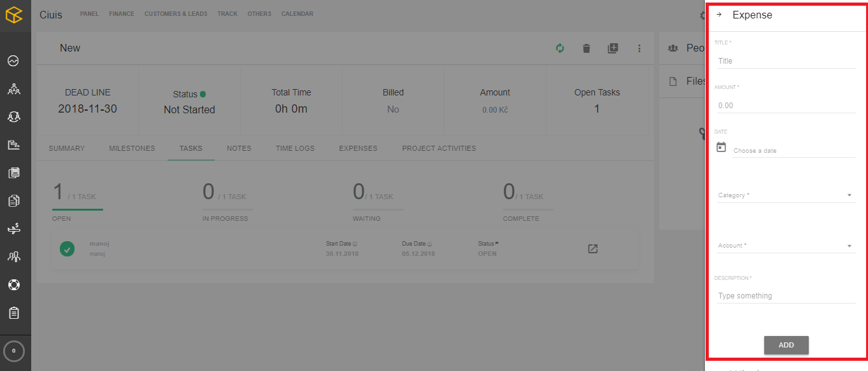This screenshot has height=371, width=868.
Task: Open the date picker calendar icon
Action: pyautogui.click(x=722, y=147)
